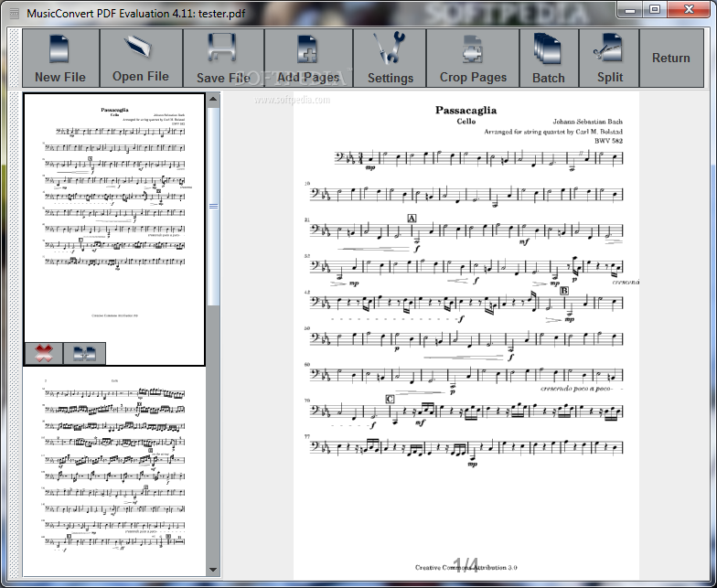The image size is (717, 588).
Task: Click 'BWV 582' text on the page
Action: pyautogui.click(x=609, y=141)
